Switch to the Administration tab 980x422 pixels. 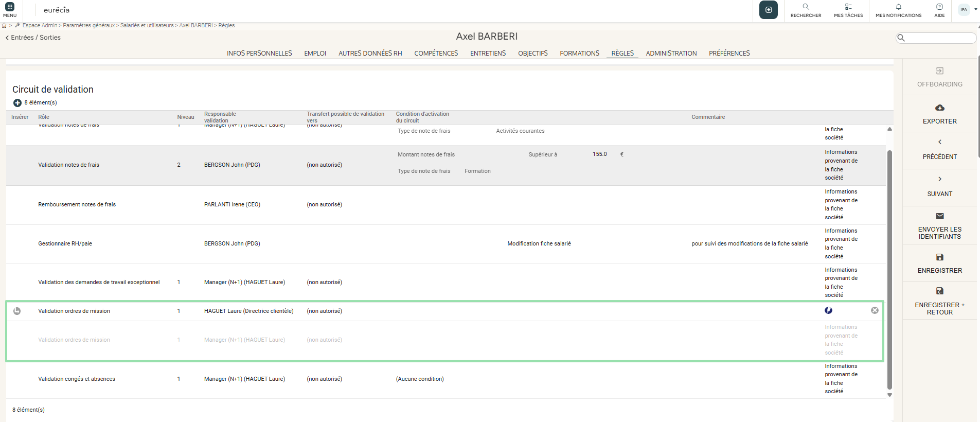coord(671,54)
